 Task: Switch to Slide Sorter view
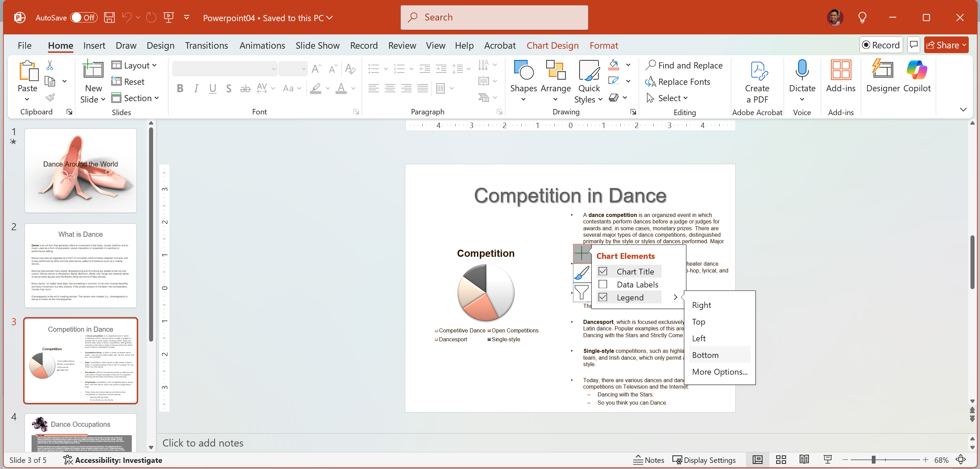pyautogui.click(x=781, y=459)
